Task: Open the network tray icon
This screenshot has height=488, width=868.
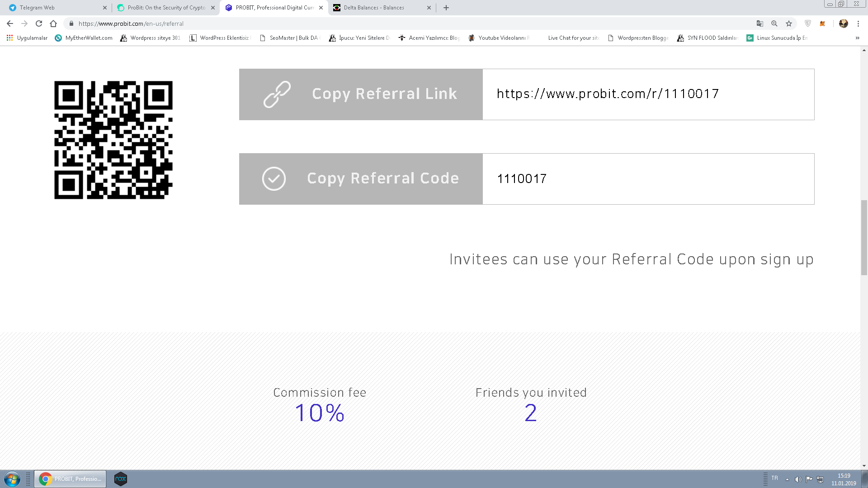Action: click(820, 479)
